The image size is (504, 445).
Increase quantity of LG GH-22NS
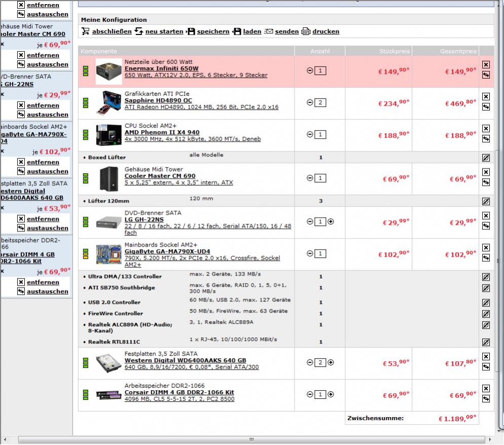331,221
